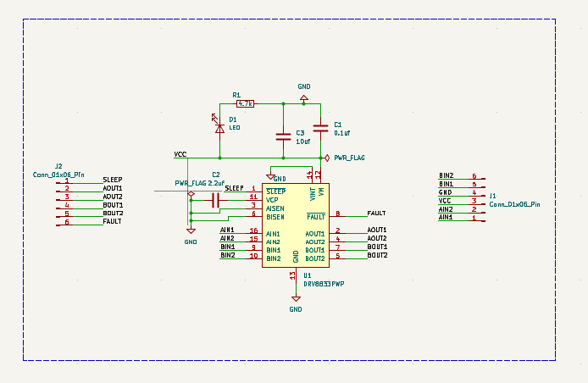Click the 0.1uf value text of C1
This screenshot has width=588, height=383.
(342, 133)
